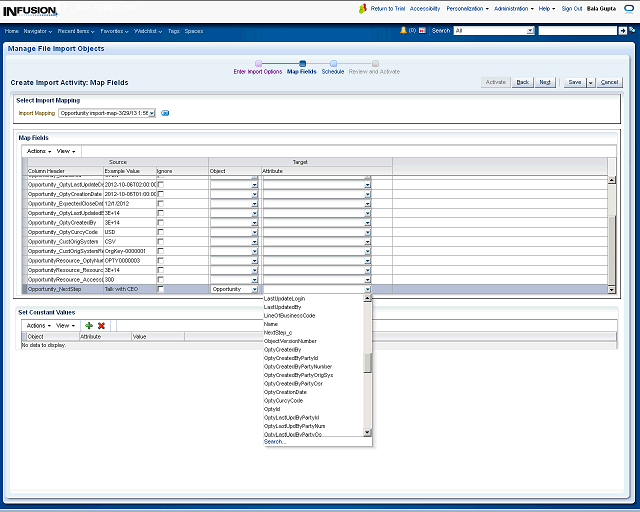Toggle Ignore for Opportunity_CustOrigSystem CSV row
This screenshot has height=512, width=640.
click(x=161, y=241)
